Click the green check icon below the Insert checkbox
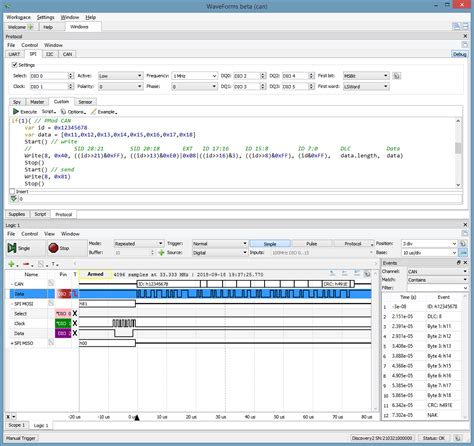 pos(13,199)
